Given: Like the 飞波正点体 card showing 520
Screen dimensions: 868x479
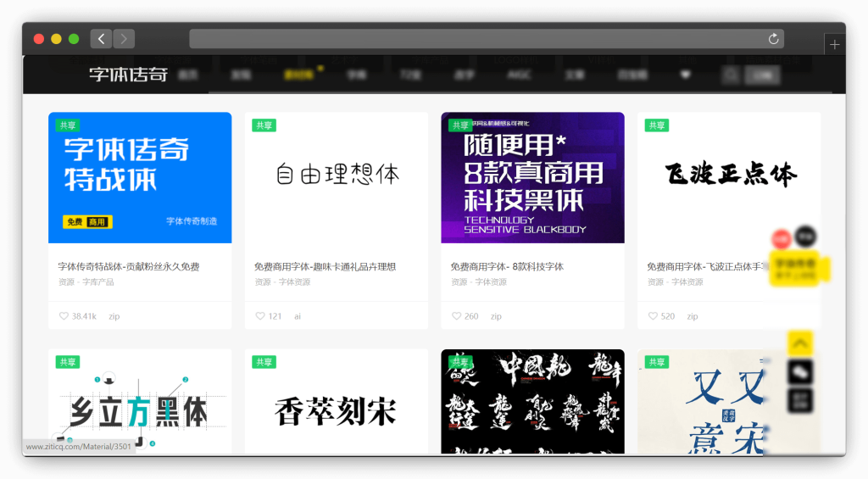Looking at the screenshot, I should point(654,316).
